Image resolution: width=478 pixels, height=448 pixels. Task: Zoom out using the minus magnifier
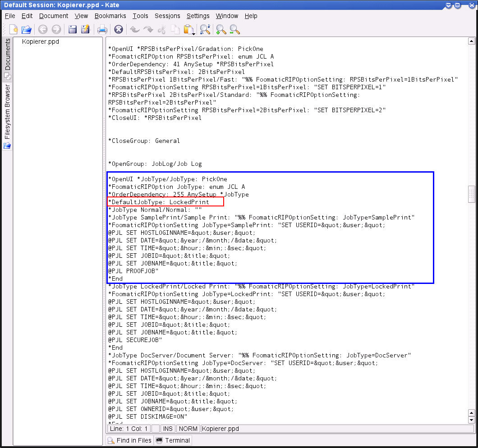click(x=234, y=30)
